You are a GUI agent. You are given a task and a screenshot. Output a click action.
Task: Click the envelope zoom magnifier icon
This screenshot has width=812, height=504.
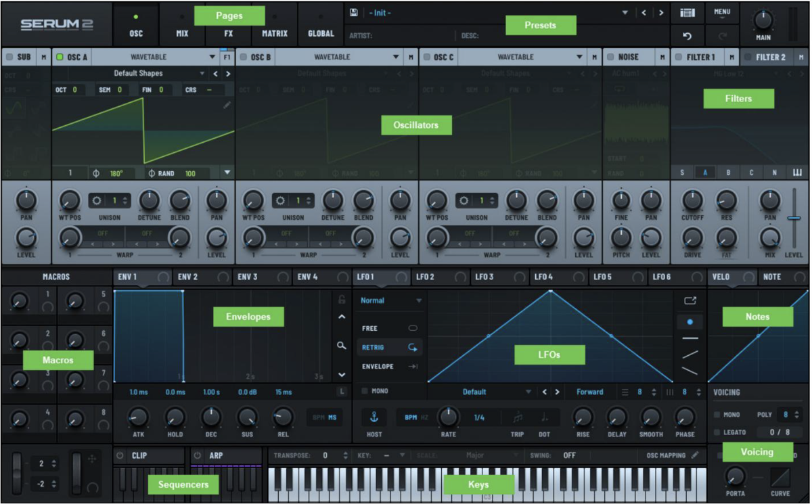[342, 346]
